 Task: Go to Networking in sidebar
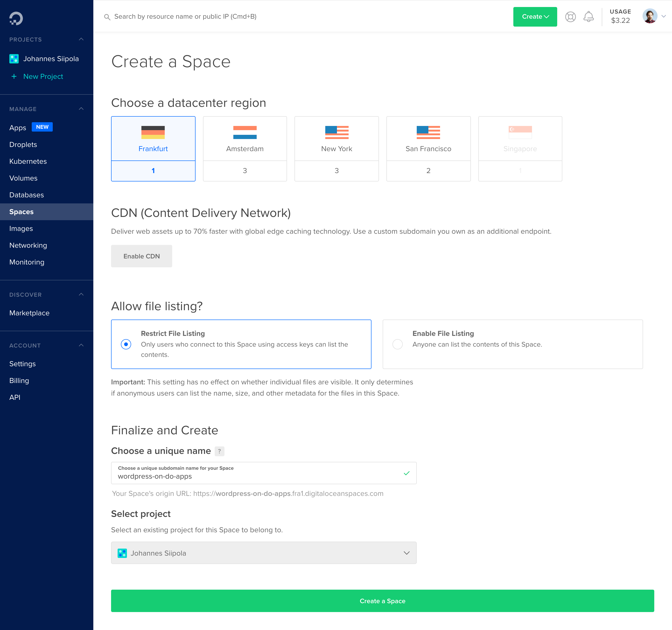(x=28, y=245)
